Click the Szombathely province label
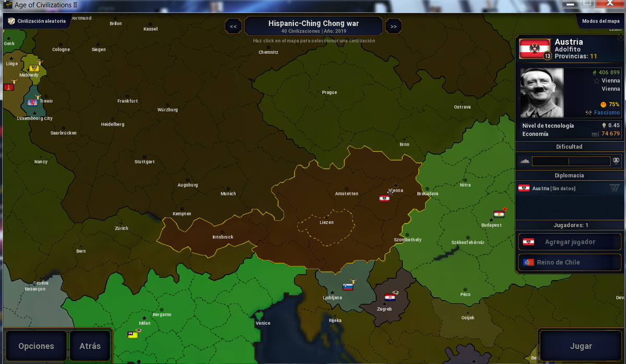Image resolution: width=626 pixels, height=364 pixels. point(407,240)
